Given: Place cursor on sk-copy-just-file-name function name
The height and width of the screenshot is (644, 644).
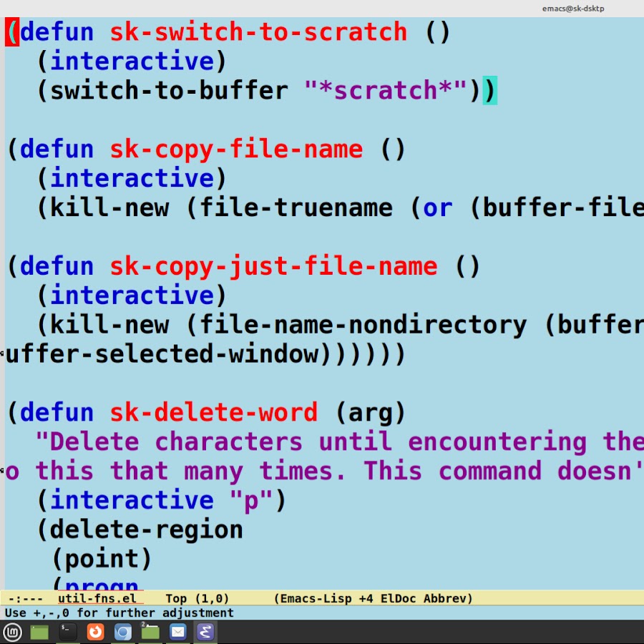Looking at the screenshot, I should pos(273,267).
